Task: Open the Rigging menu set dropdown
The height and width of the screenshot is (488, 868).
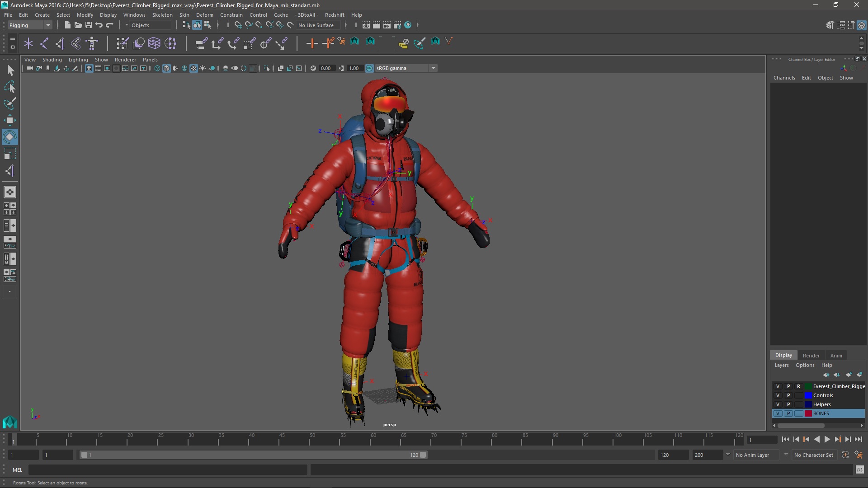Action: pos(30,25)
